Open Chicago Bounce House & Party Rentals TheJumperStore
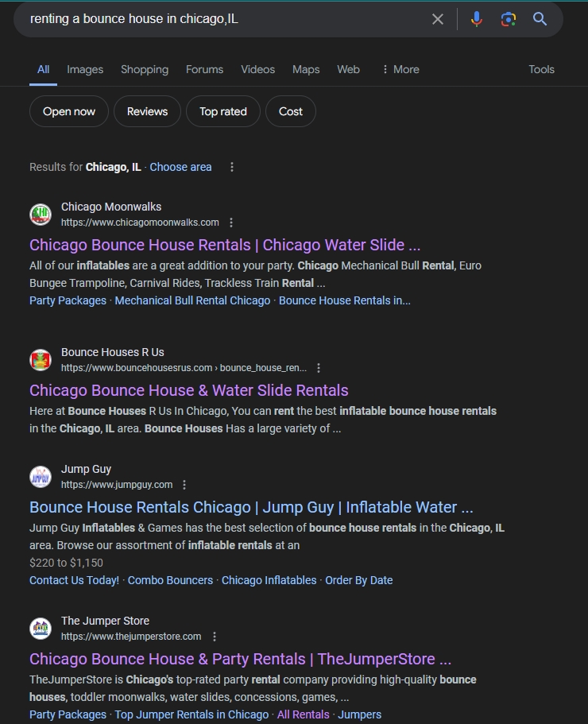The height and width of the screenshot is (724, 588). click(240, 659)
